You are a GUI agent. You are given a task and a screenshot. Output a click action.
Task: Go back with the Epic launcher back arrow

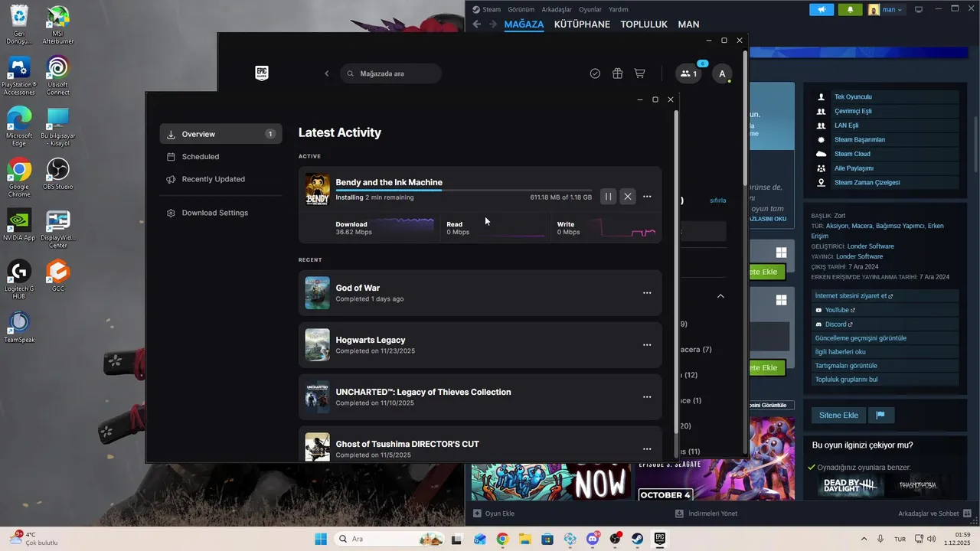coord(327,73)
